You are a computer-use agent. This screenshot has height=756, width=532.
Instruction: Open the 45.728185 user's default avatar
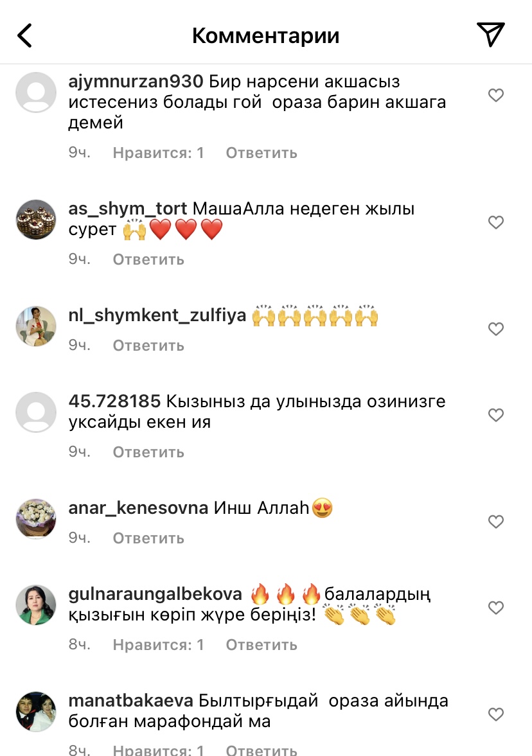[x=36, y=412]
